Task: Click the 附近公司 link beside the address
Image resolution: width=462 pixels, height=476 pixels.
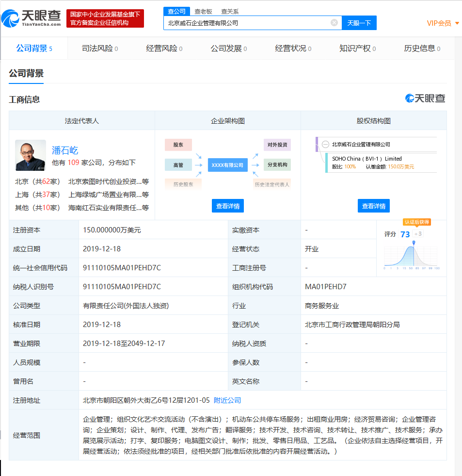Action: (x=227, y=400)
